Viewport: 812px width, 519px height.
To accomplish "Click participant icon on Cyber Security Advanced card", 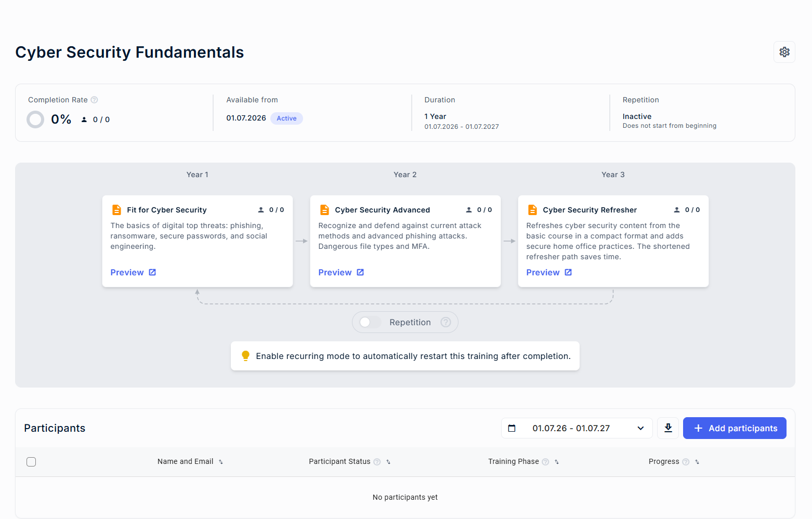I will (x=469, y=210).
